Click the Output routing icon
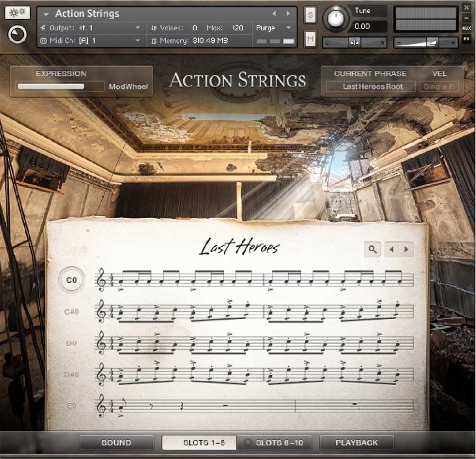This screenshot has width=476, height=459. (43, 28)
